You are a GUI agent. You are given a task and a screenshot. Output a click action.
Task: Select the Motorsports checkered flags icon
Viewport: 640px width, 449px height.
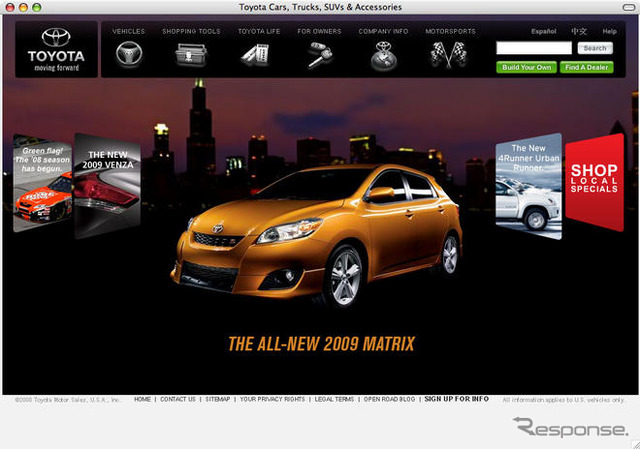tap(448, 55)
